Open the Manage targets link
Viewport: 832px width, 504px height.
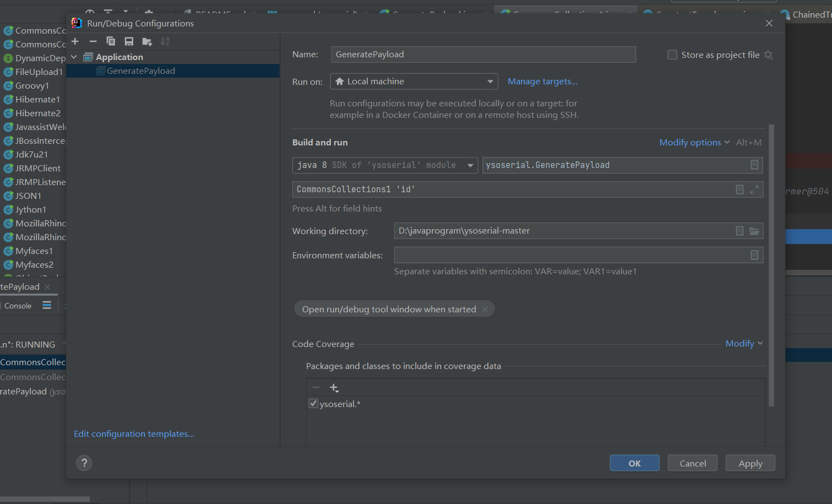(x=543, y=82)
